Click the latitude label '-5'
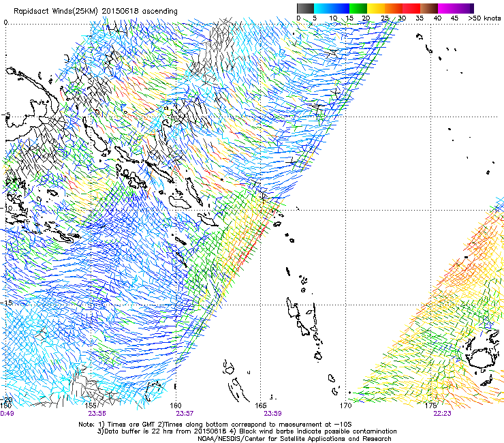The width and height of the screenshot is (504, 443). pyautogui.click(x=7, y=115)
